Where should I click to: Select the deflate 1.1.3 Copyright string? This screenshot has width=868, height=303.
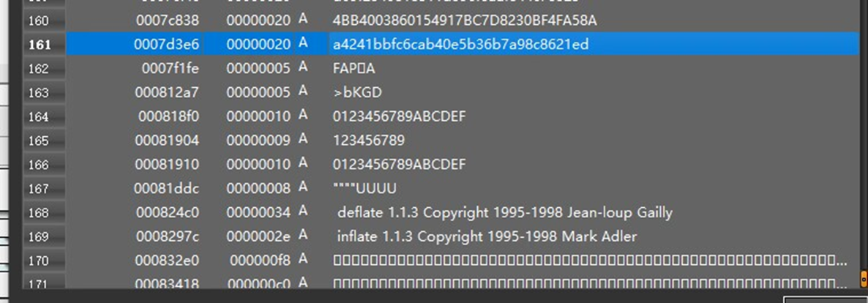point(504,213)
